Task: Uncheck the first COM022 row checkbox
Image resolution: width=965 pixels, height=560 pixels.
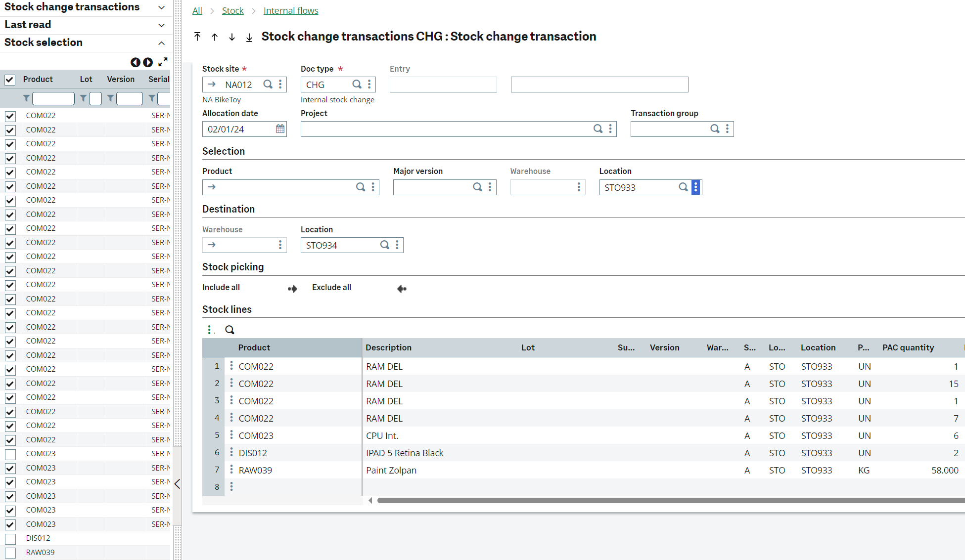Action: coord(10,115)
